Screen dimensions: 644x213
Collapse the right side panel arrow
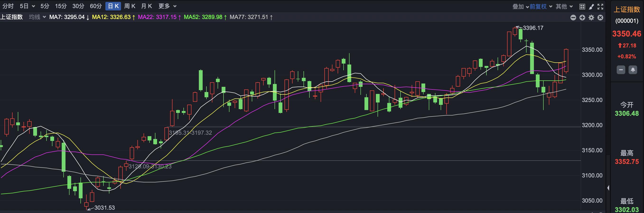click(608, 188)
